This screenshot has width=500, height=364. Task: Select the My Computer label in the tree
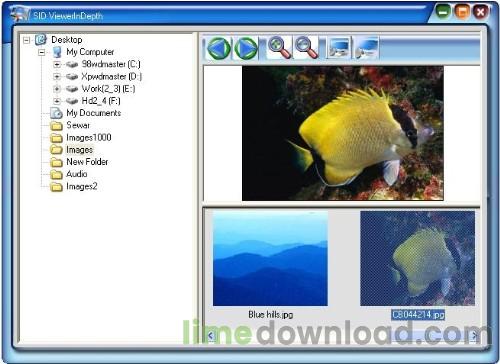click(90, 52)
